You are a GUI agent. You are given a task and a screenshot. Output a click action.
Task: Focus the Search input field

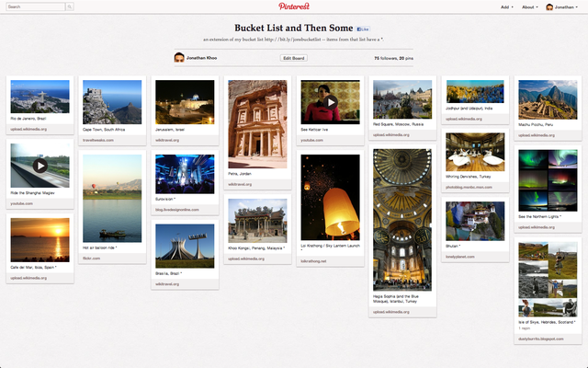[x=35, y=6]
